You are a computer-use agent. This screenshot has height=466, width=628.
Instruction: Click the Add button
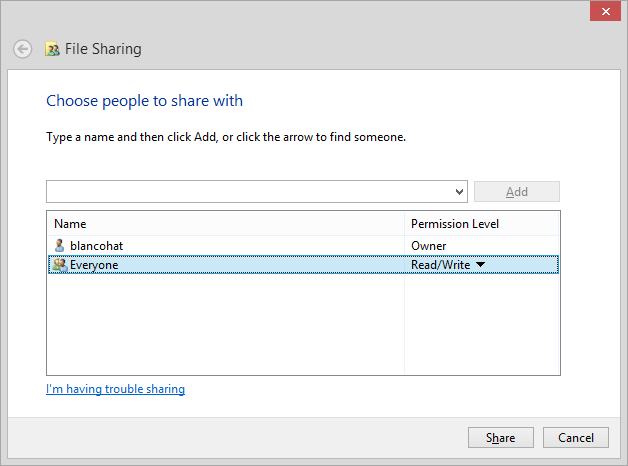516,192
